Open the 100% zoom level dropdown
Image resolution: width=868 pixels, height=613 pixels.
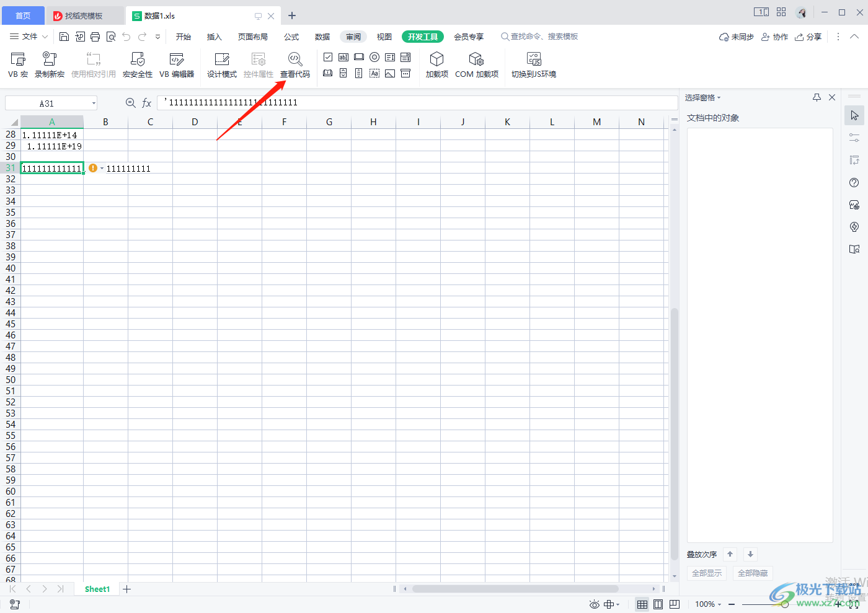point(708,604)
